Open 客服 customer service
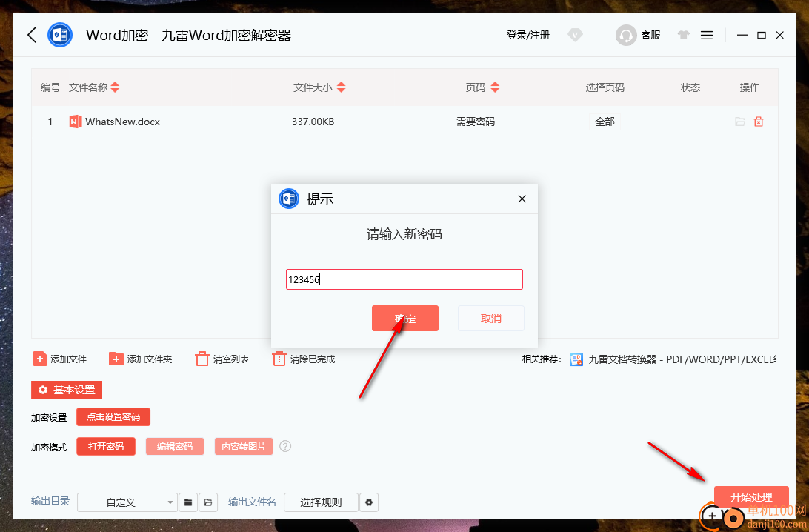 click(638, 35)
